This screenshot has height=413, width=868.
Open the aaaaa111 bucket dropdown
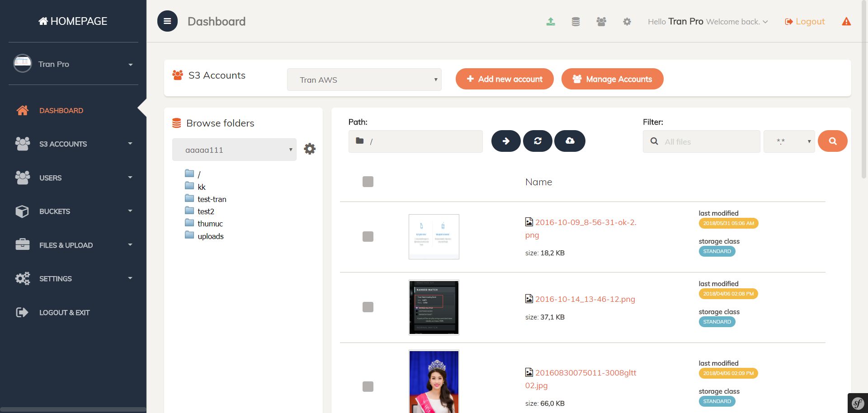click(x=234, y=150)
